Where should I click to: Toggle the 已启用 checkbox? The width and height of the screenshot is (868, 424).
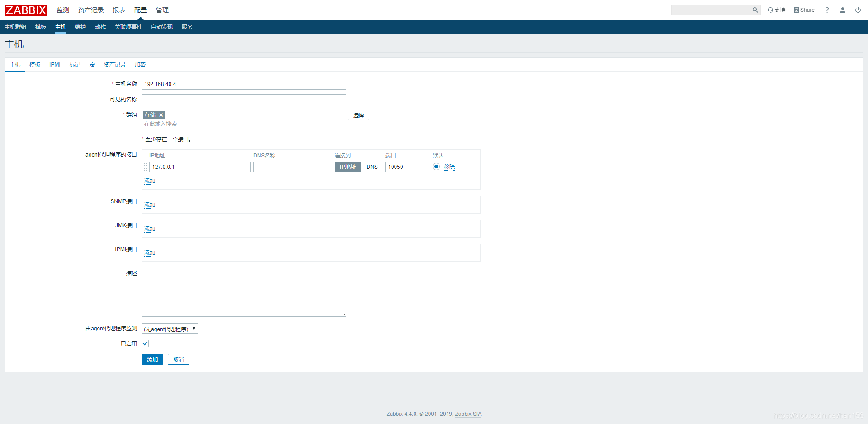[145, 343]
